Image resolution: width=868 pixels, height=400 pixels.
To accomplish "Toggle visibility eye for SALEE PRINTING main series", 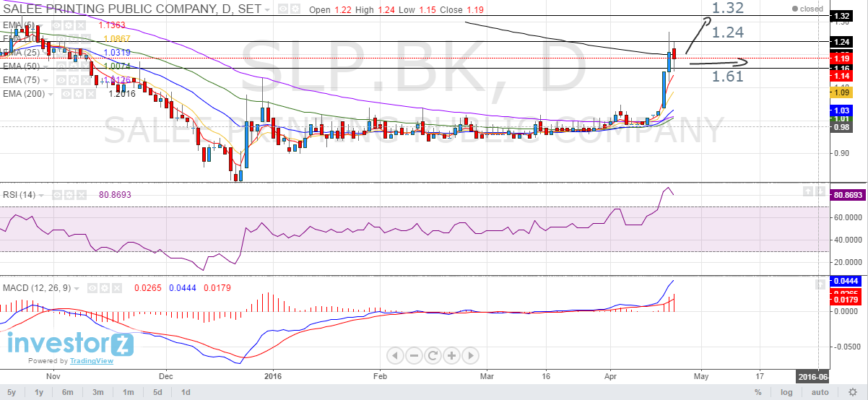I will [x=283, y=9].
